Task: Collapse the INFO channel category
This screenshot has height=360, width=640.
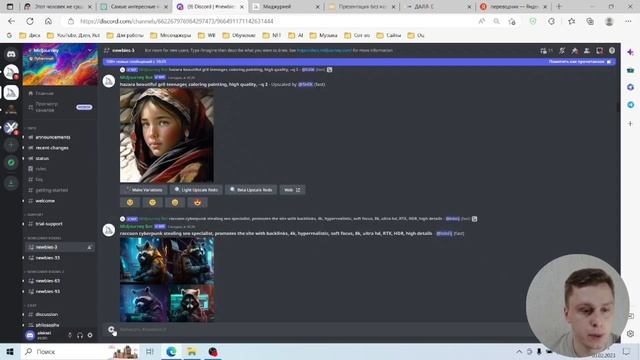Action: pos(31,128)
